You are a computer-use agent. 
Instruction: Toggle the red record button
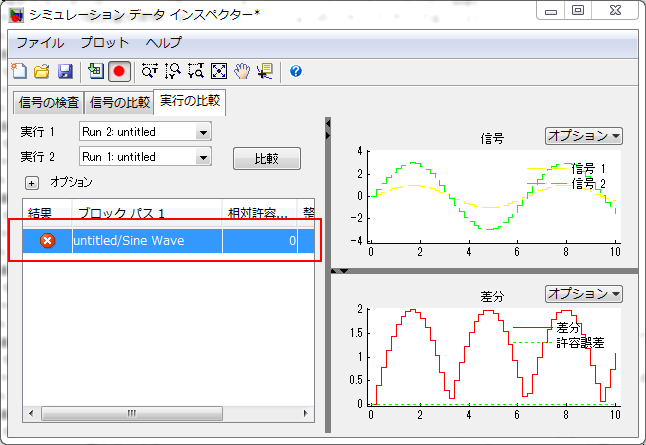(x=120, y=71)
